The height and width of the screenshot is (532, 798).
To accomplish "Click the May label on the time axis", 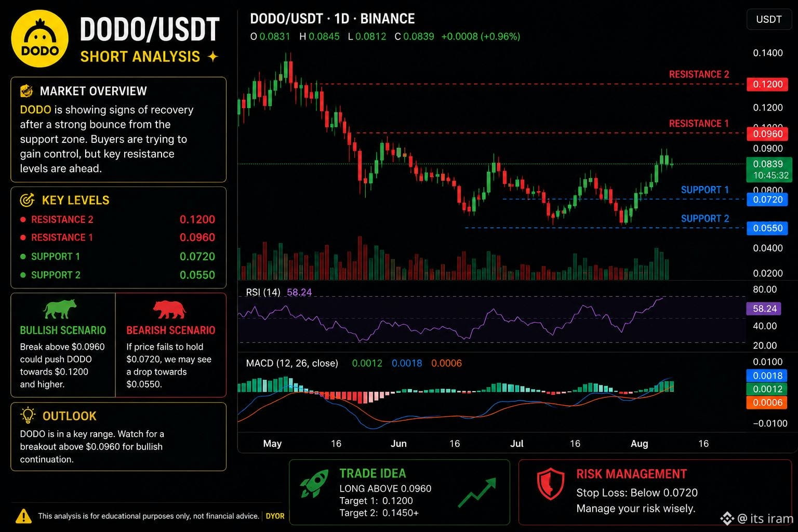I will pyautogui.click(x=272, y=443).
